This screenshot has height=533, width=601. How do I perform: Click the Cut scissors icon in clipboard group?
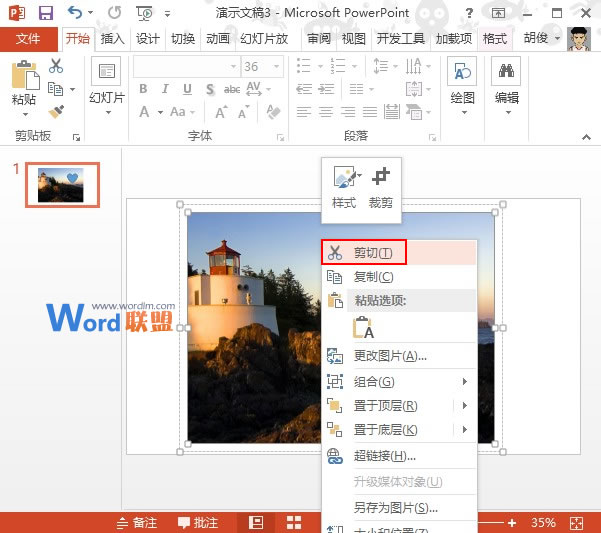click(x=56, y=66)
